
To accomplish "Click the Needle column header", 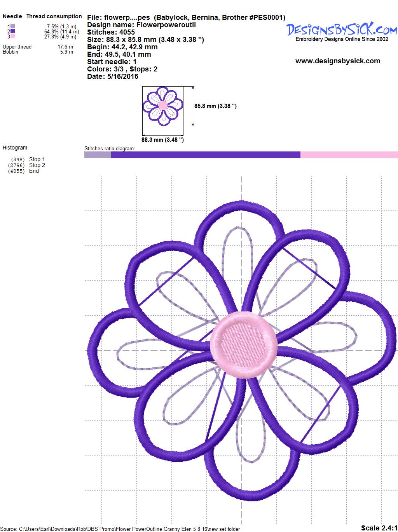I will click(x=12, y=16).
